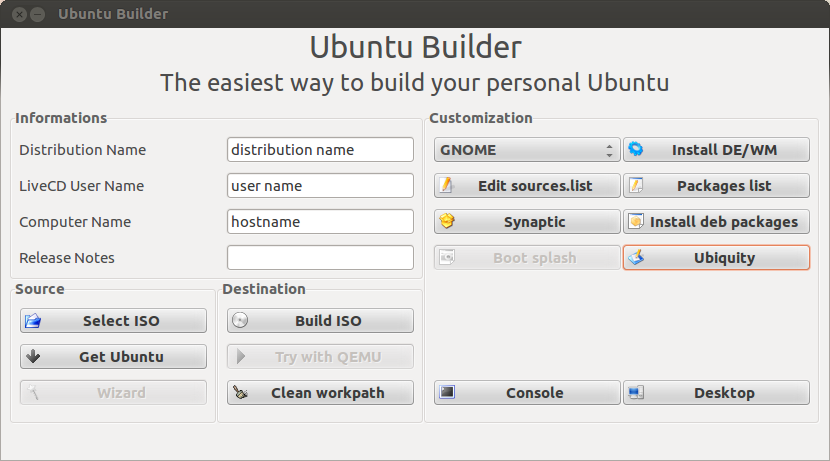Click the empty Release Notes field

coord(320,258)
